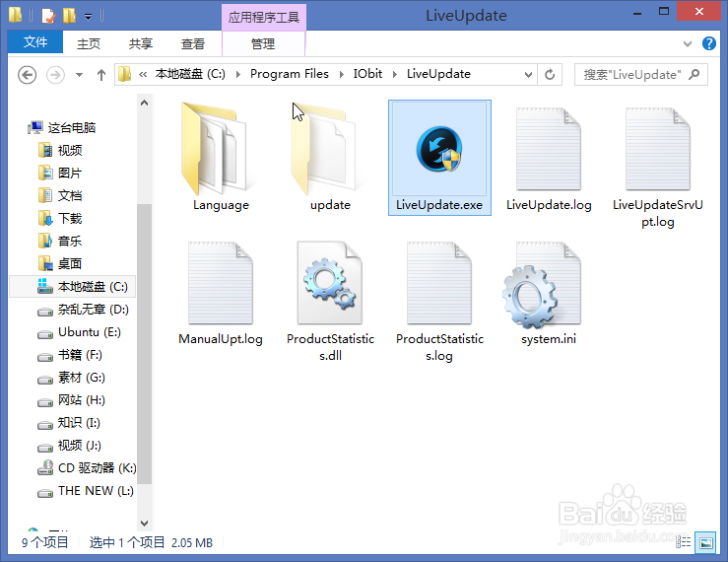Expand the IObit breadcrumb arrow
728x562 pixels.
click(395, 74)
